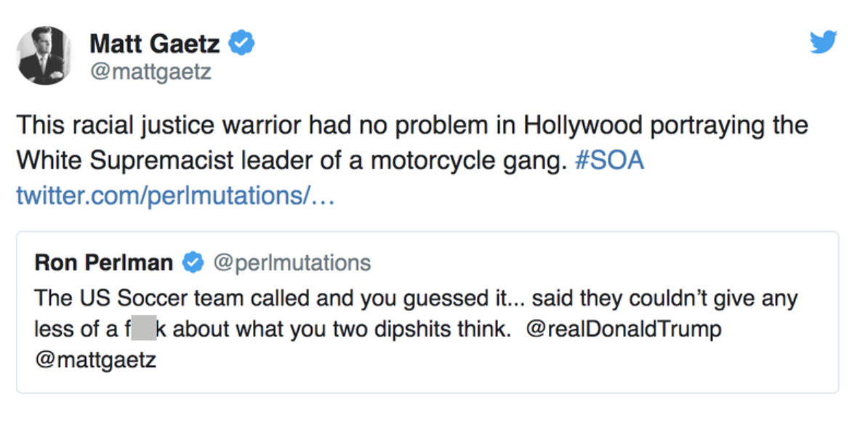This screenshot has width=868, height=439.
Task: Click the @realDonaldTrump mention
Action: (x=623, y=329)
